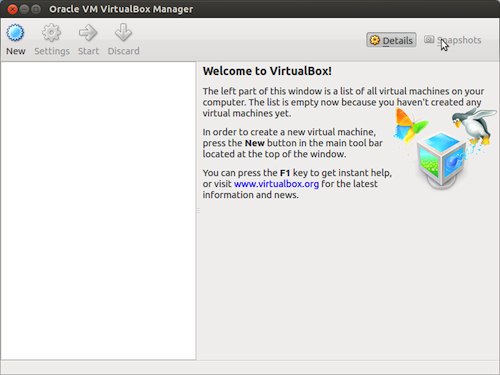This screenshot has height=375, width=500.
Task: Click the bold F1 key text
Action: 285,173
